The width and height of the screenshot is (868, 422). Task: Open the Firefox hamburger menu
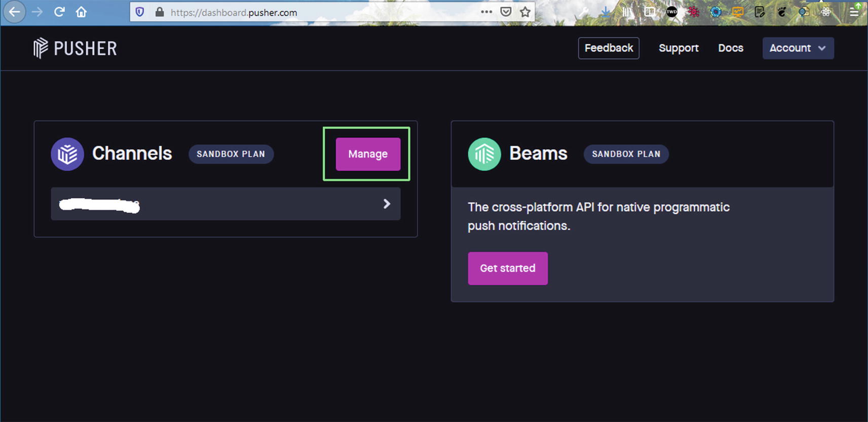pos(854,12)
